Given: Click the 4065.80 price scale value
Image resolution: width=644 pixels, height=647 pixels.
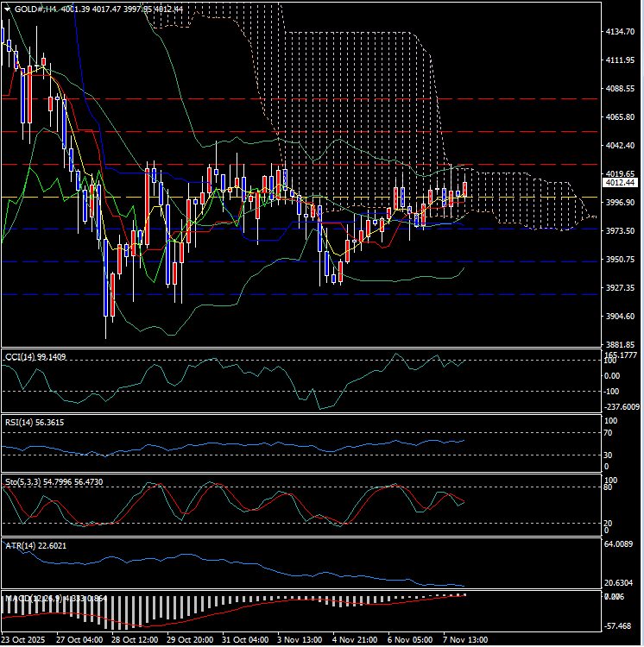Looking at the screenshot, I should [x=620, y=116].
